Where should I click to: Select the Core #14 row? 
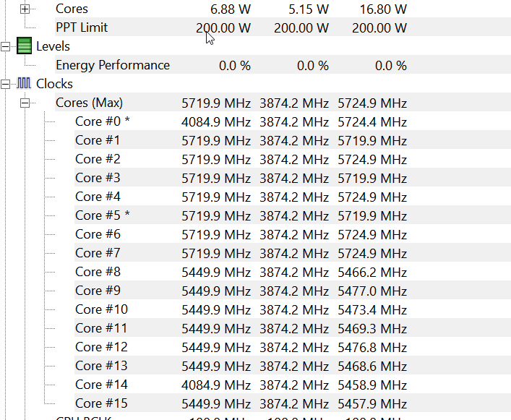point(101,385)
